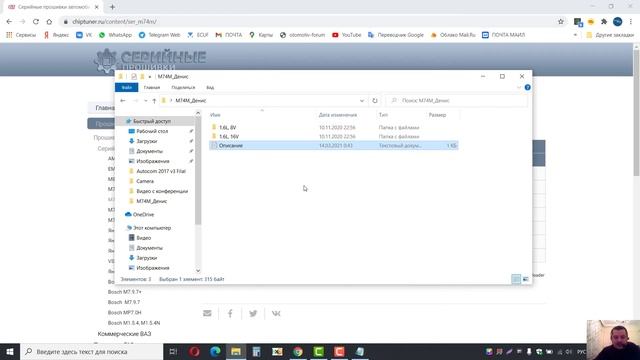Bookmark this page with star
This screenshot has height=360, width=640.
(x=561, y=22)
